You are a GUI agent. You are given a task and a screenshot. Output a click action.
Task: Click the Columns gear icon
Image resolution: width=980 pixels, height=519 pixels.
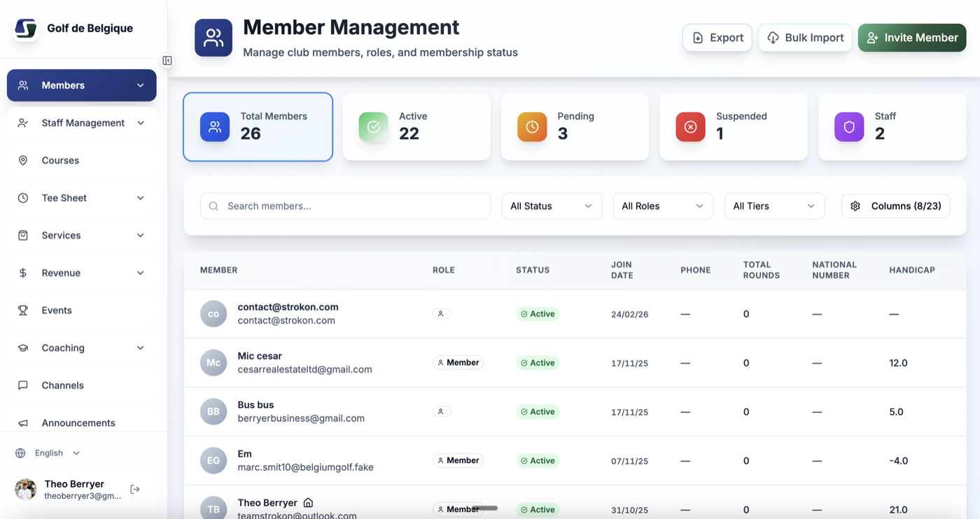855,206
